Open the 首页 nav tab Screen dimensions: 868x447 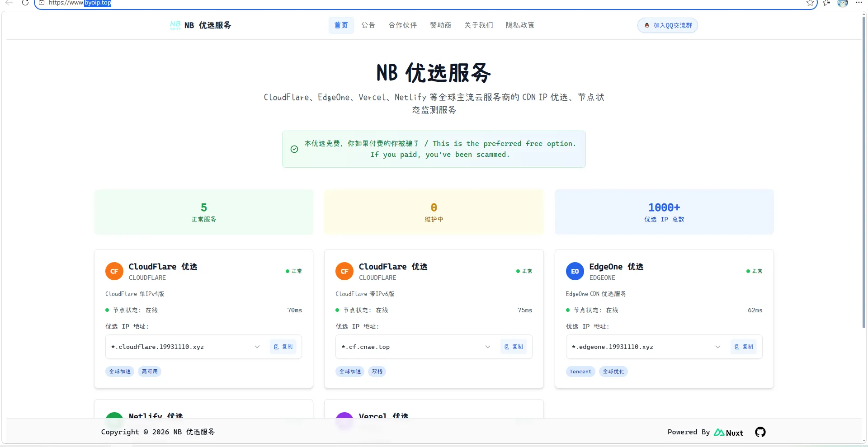(x=341, y=25)
